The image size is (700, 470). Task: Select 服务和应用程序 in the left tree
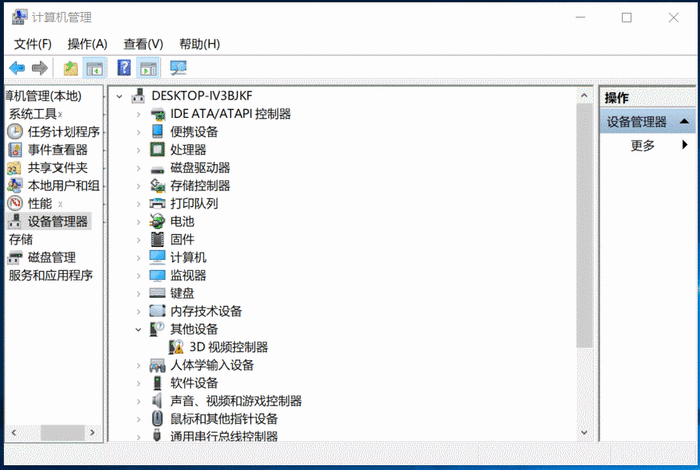pyautogui.click(x=50, y=275)
